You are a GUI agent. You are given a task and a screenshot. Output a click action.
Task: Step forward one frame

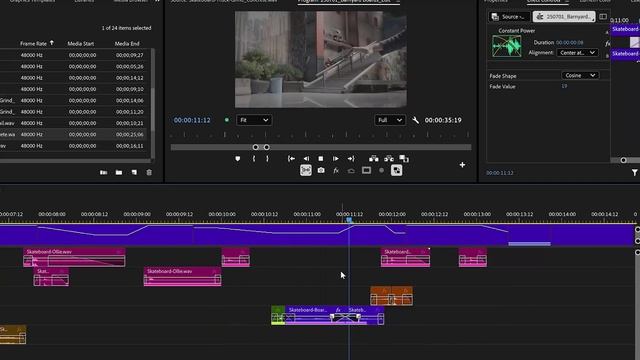336,159
